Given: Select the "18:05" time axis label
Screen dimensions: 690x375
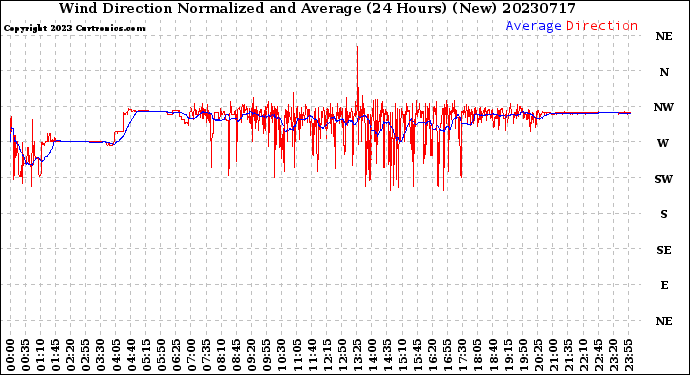Looking at the screenshot, I should [478, 355].
